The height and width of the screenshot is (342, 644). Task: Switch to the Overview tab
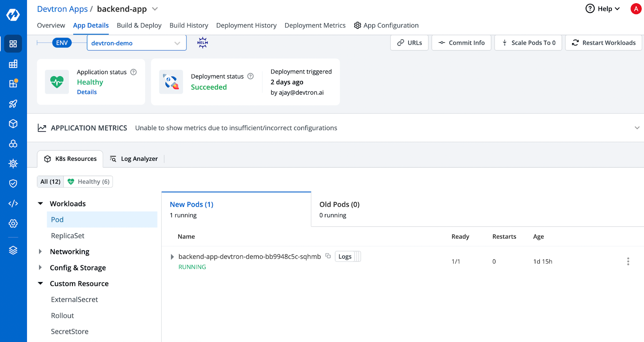click(51, 25)
